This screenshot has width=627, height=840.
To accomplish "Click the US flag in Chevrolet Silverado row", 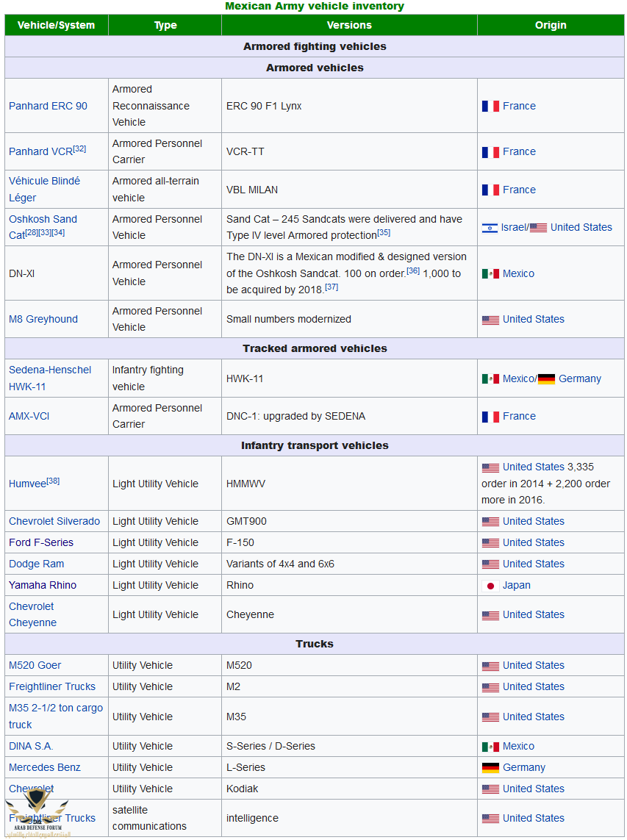I will point(490,521).
